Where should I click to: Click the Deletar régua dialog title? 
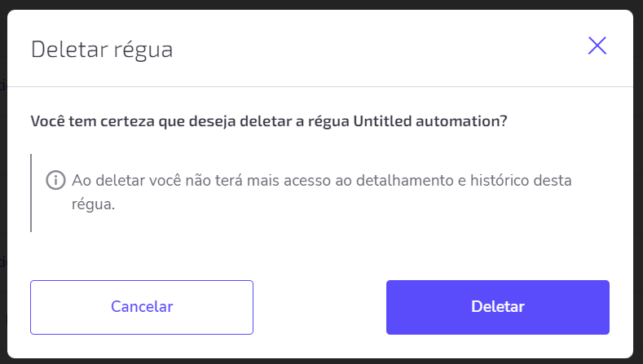102,50
